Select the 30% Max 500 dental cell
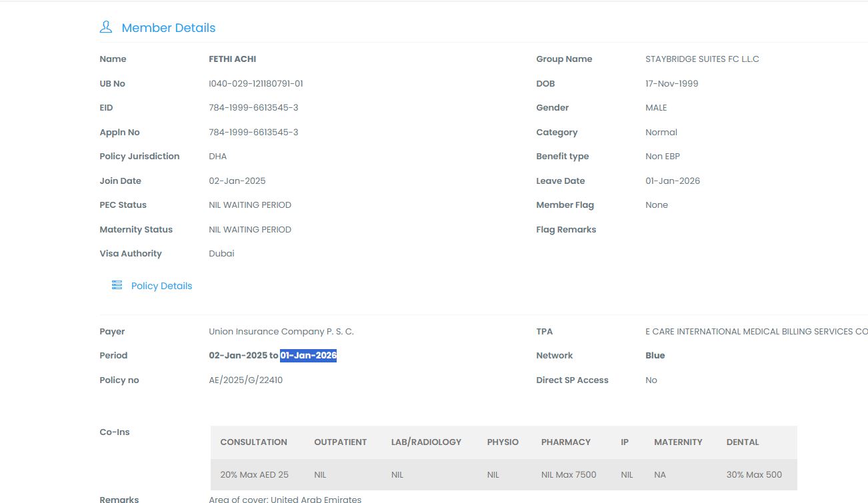Viewport: 868px width, 503px height. (754, 475)
